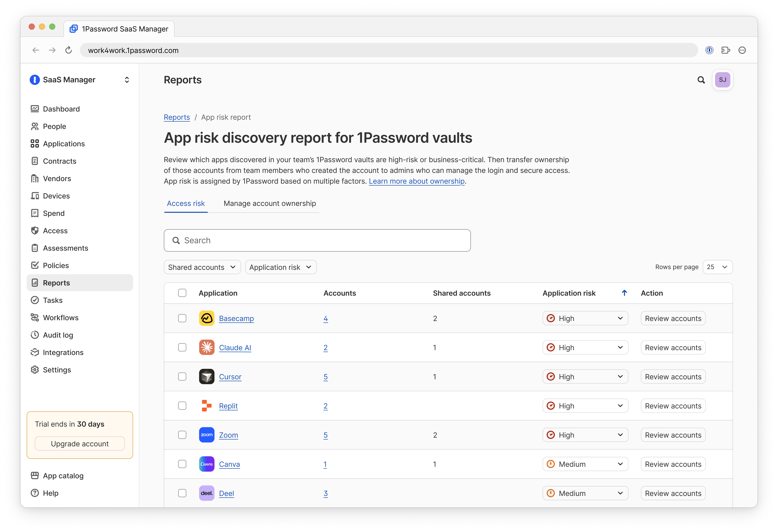
Task: Tick the Claude AI row checkbox
Action: [182, 347]
